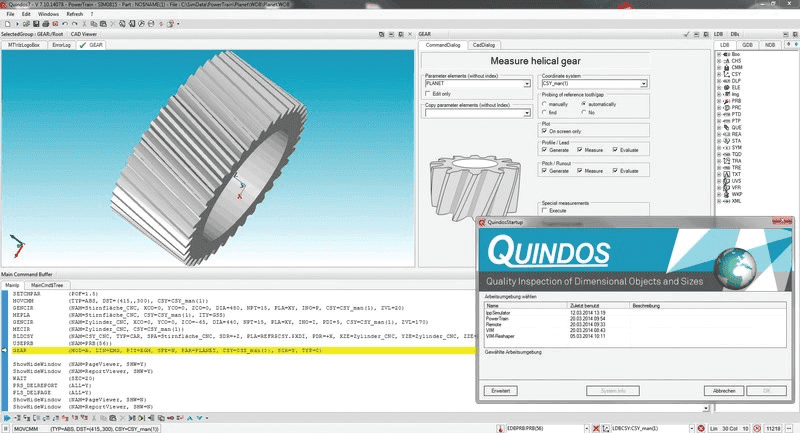Image resolution: width=800 pixels, height=433 pixels.
Task: Switch to the MainCmdSTree tab
Action: (47, 285)
